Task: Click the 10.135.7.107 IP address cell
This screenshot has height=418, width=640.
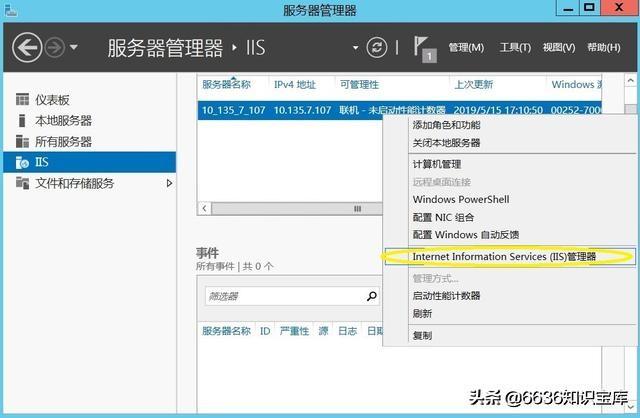Action: [x=302, y=110]
